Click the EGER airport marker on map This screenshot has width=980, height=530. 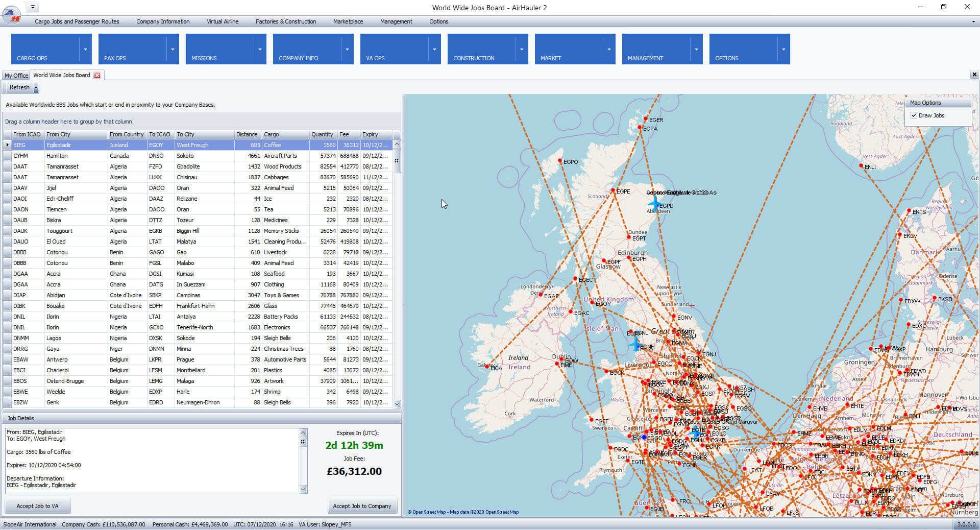coord(646,119)
